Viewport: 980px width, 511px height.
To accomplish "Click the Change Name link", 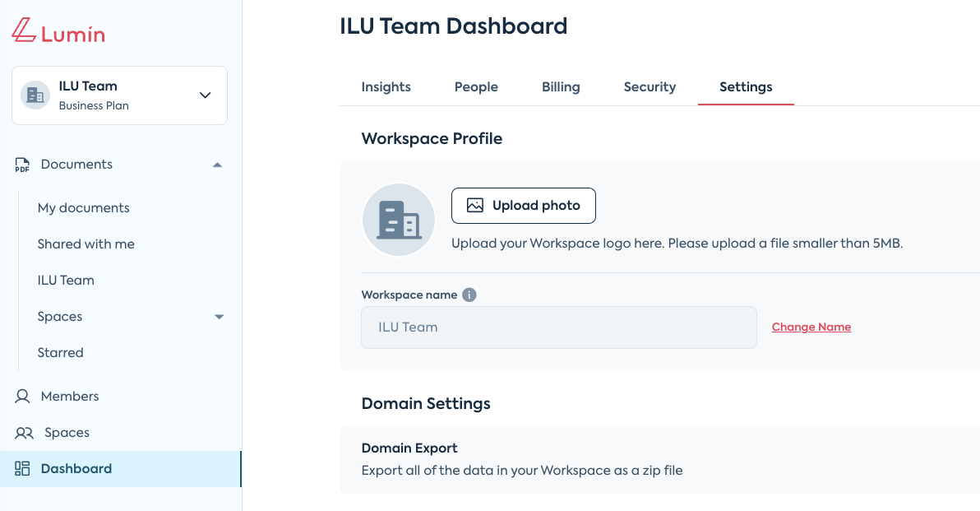I will [811, 328].
